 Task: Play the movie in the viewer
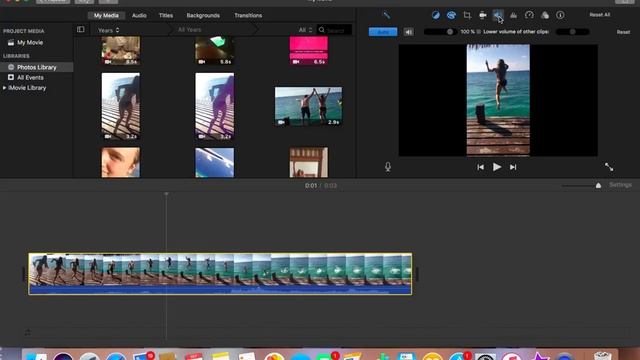click(x=496, y=167)
